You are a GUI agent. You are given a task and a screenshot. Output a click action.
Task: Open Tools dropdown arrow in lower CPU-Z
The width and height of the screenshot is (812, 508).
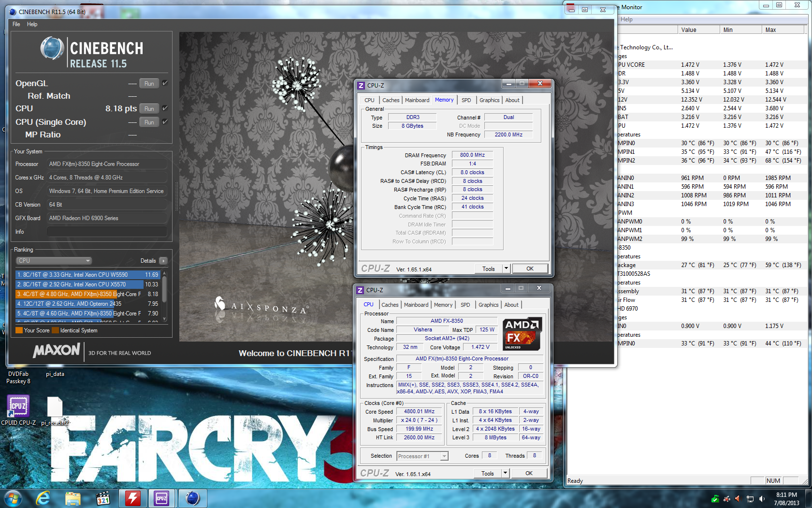click(x=505, y=473)
